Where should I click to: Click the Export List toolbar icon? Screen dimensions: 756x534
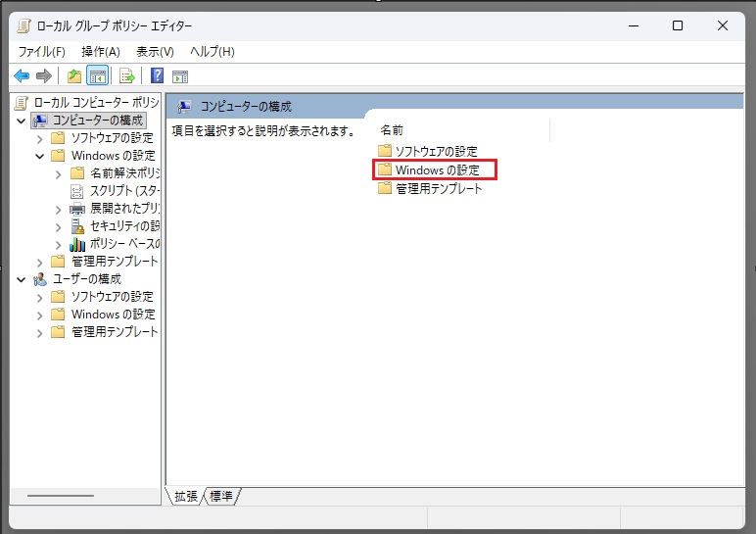126,76
